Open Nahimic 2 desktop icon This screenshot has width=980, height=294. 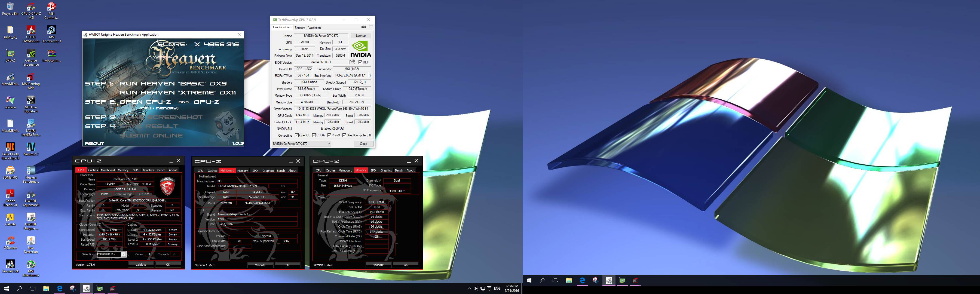point(31,149)
